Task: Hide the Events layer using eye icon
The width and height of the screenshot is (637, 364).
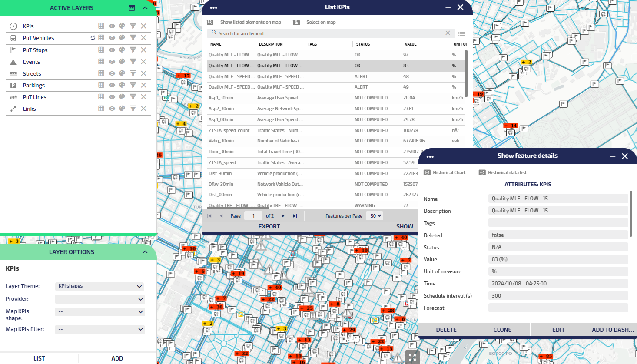Action: 112,62
